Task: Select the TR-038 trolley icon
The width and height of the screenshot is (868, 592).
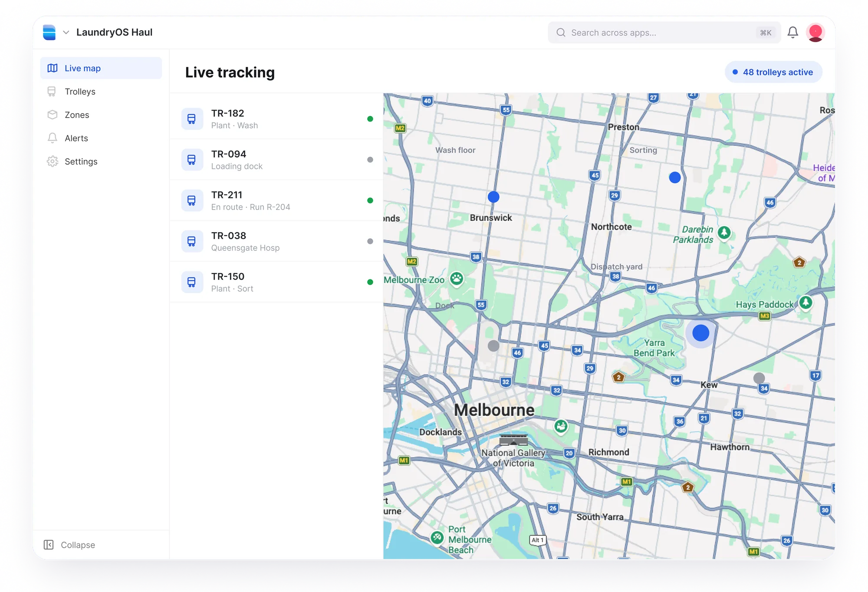Action: 192,241
